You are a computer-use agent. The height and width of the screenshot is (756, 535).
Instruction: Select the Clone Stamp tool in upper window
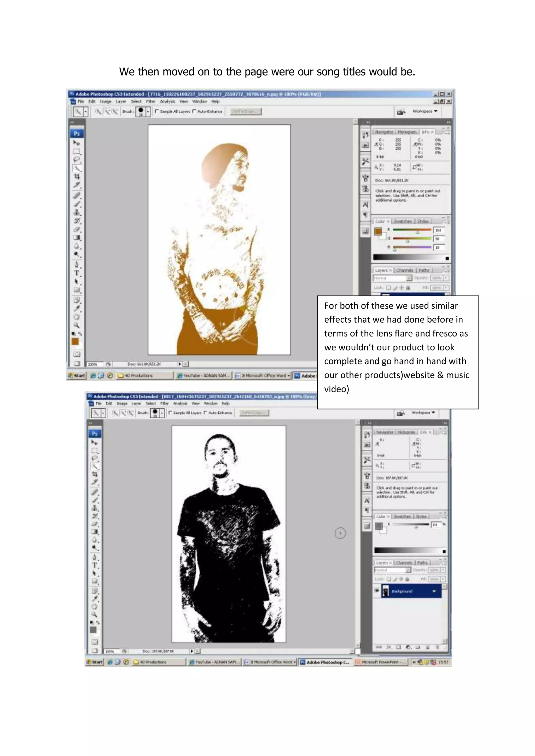[77, 212]
